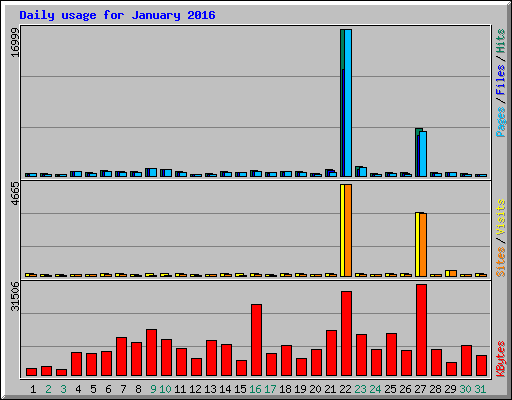
Task: Select the tall yellow Visits bar for day 22
Action: (x=342, y=230)
